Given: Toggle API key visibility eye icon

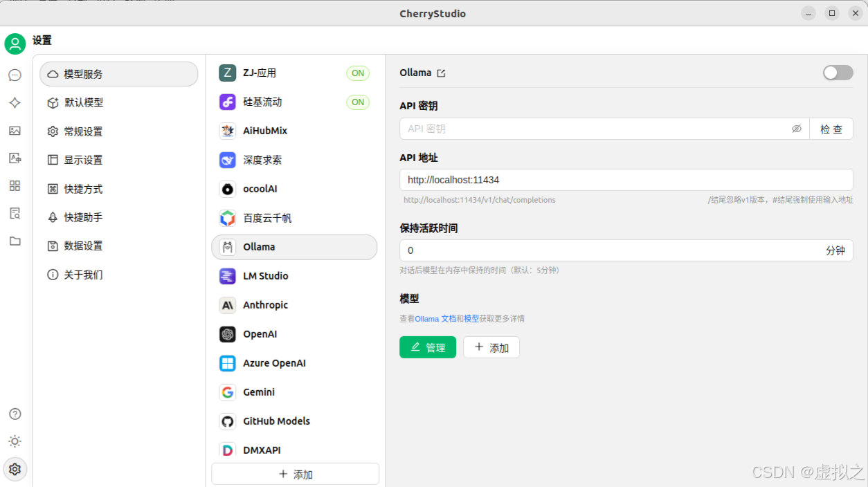Looking at the screenshot, I should [796, 129].
